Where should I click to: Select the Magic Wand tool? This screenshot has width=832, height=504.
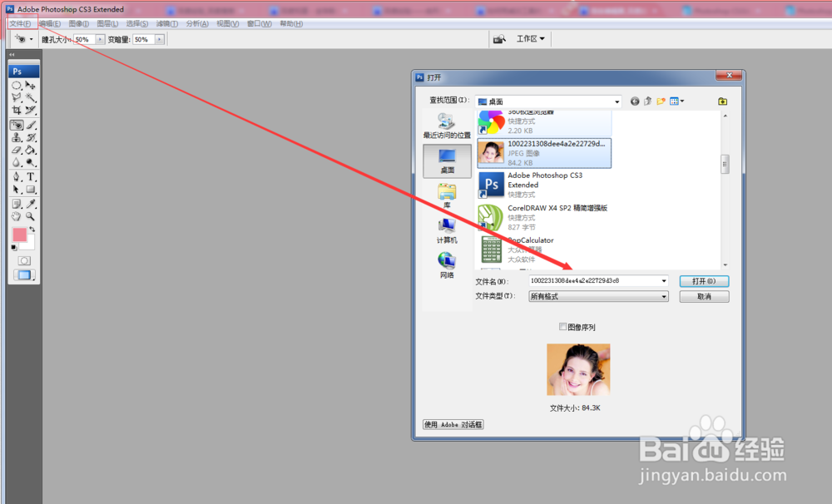(30, 97)
